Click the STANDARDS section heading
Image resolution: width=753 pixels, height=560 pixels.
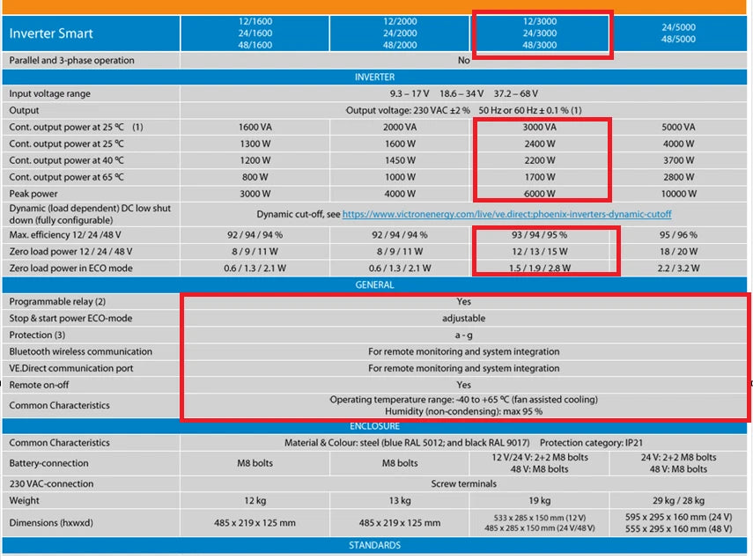point(374,545)
